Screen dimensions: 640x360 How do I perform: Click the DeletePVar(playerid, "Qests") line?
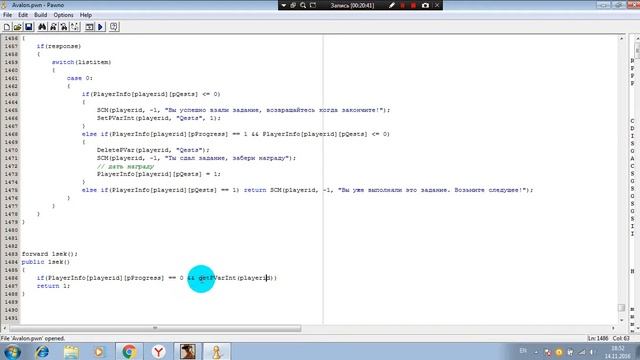(153, 150)
